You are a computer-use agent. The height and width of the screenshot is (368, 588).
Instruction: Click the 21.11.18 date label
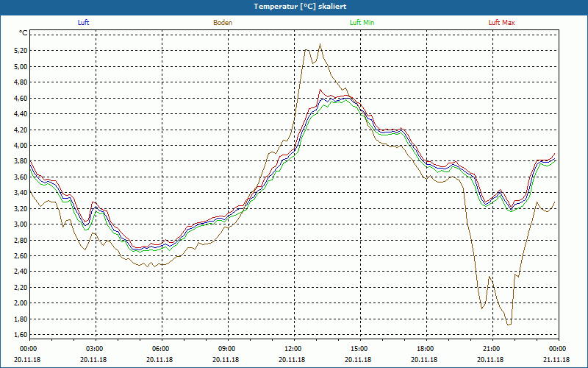coord(556,359)
